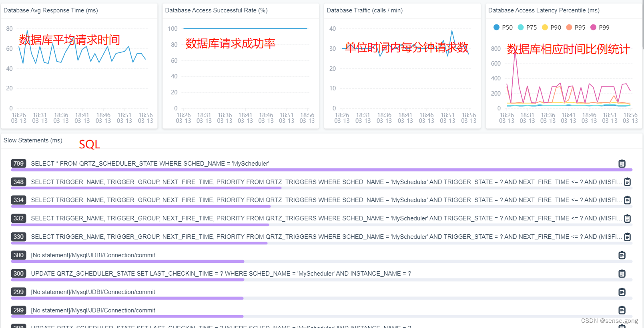Copy the 799 ms QRTZ_SCHEDULER_STATE select statement

click(x=622, y=164)
